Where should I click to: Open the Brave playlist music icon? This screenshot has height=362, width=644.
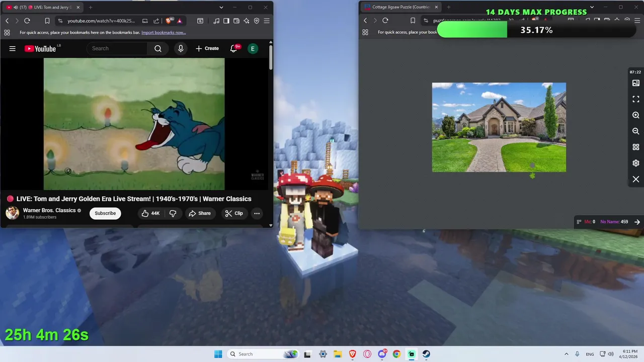pyautogui.click(x=216, y=21)
